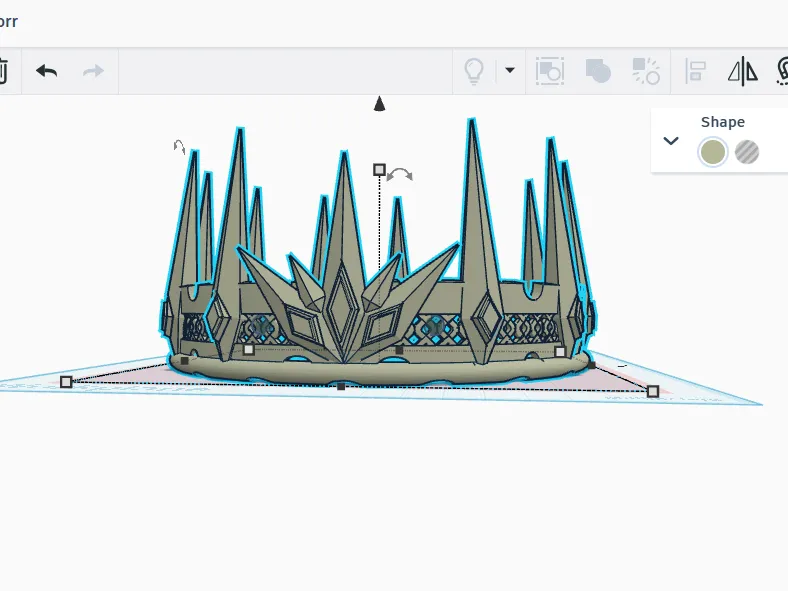The width and height of the screenshot is (788, 591).
Task: Click the Align tool icon
Action: [696, 71]
